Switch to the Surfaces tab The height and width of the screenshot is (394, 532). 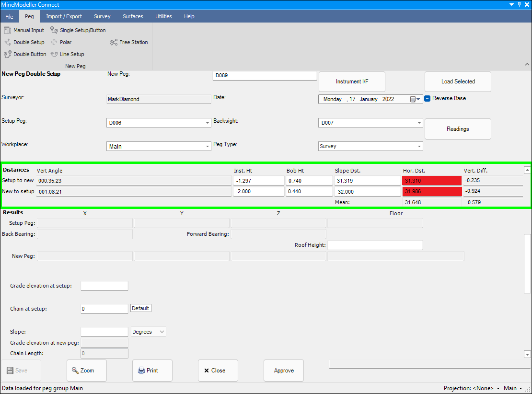(x=133, y=16)
